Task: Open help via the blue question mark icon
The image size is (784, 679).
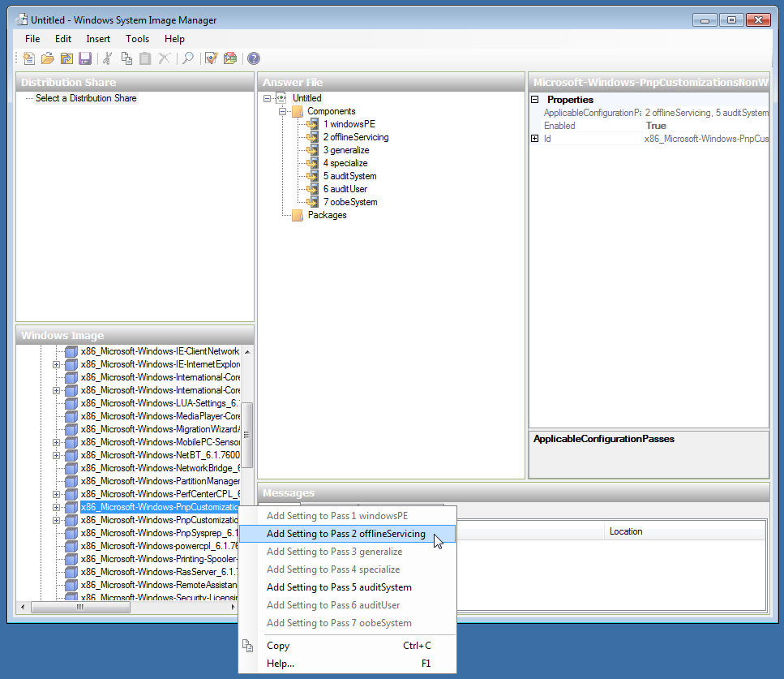Action: click(x=254, y=58)
